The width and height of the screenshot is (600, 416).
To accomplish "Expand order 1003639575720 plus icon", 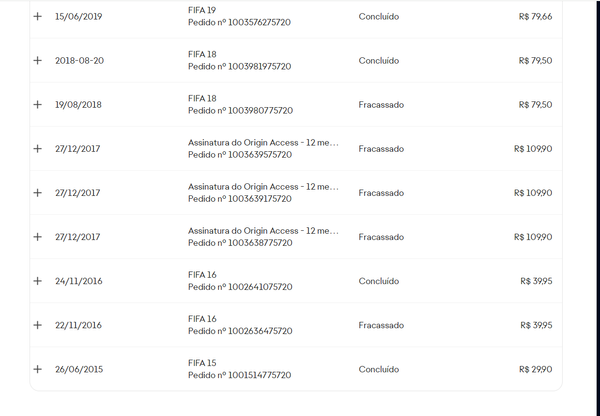I will (x=38, y=148).
